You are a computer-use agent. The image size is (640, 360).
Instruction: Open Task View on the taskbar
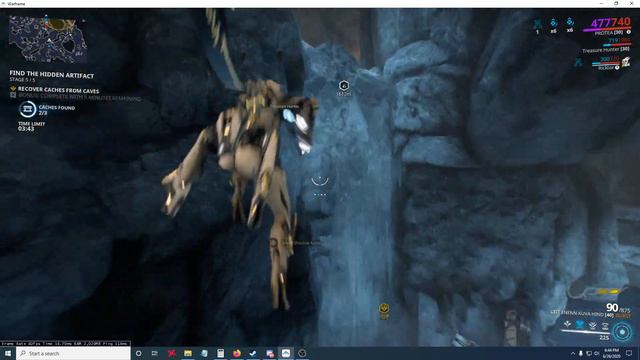coord(155,353)
